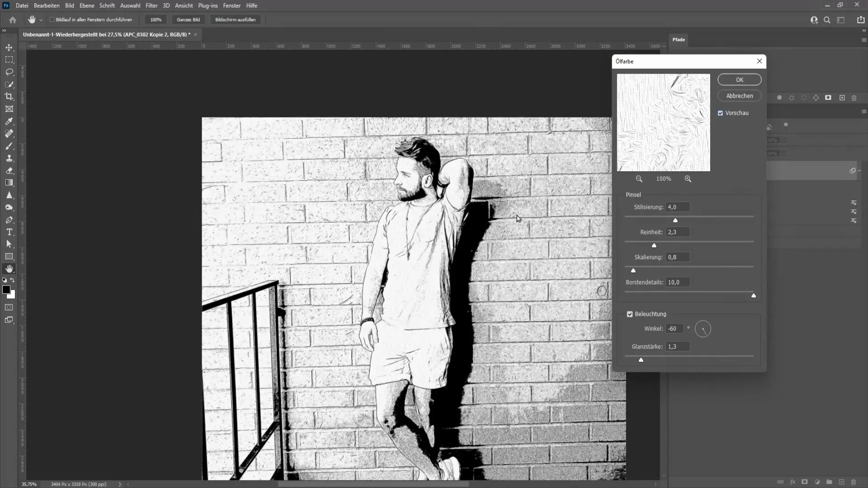
Task: Click Abbrechen in Ölfarbe dialog
Action: click(740, 96)
